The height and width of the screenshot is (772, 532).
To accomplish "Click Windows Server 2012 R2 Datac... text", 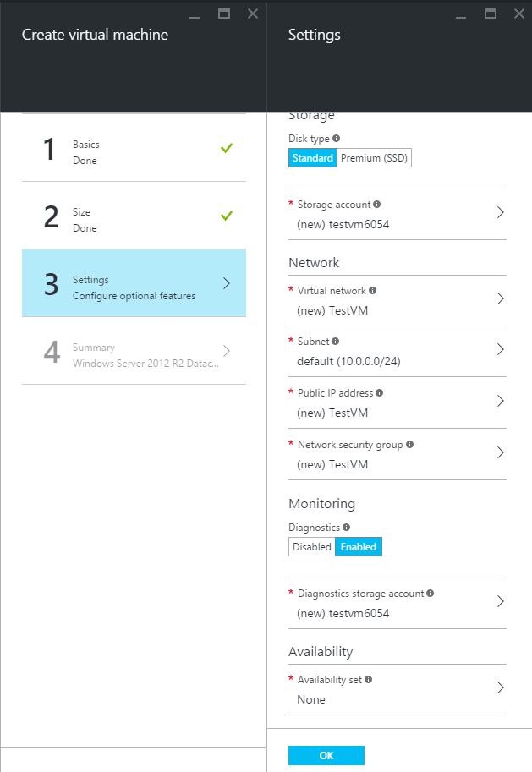I will tap(145, 364).
